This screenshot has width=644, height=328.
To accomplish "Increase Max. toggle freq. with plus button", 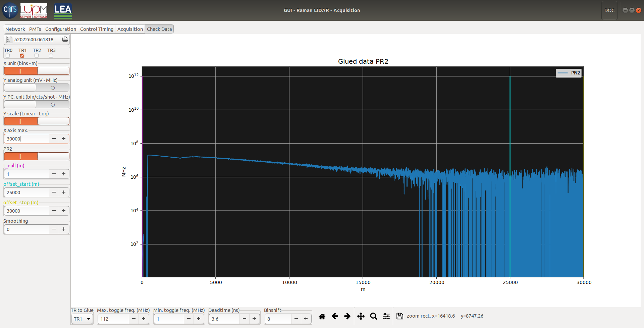I will (x=144, y=319).
